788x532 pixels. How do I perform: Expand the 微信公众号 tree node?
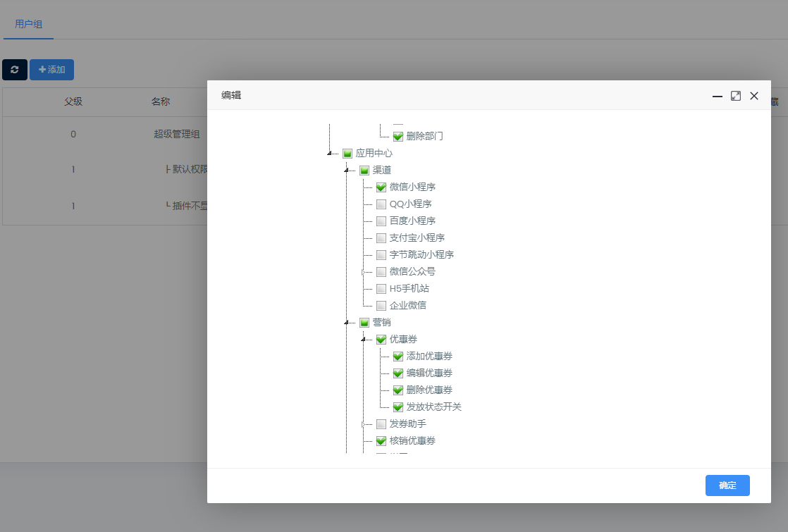click(x=363, y=272)
